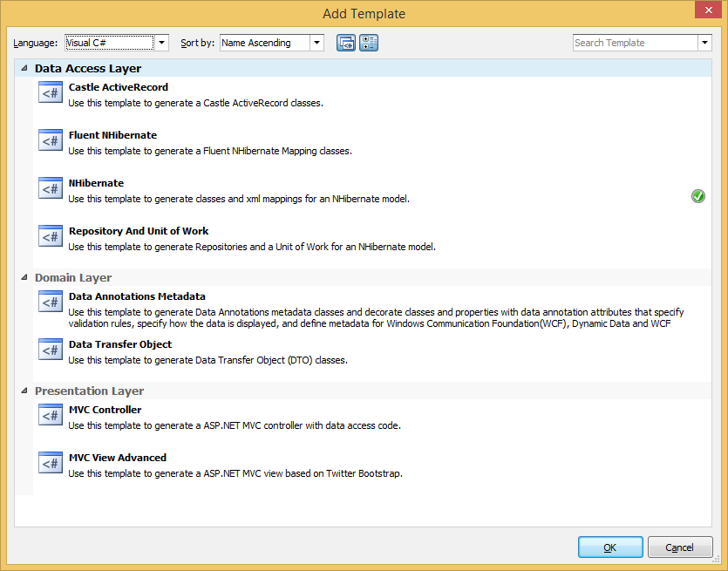
Task: Collapse the Data Access Layer group
Action: coord(24,68)
